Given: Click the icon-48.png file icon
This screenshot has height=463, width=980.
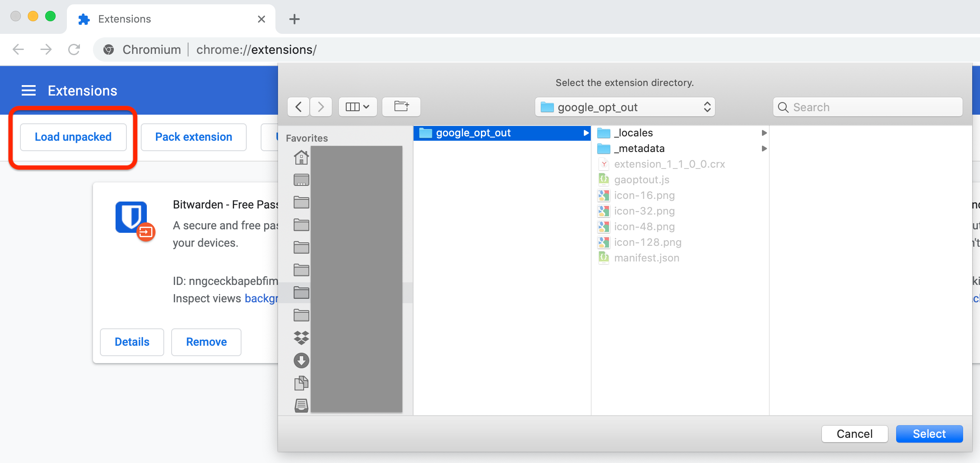Looking at the screenshot, I should 604,227.
